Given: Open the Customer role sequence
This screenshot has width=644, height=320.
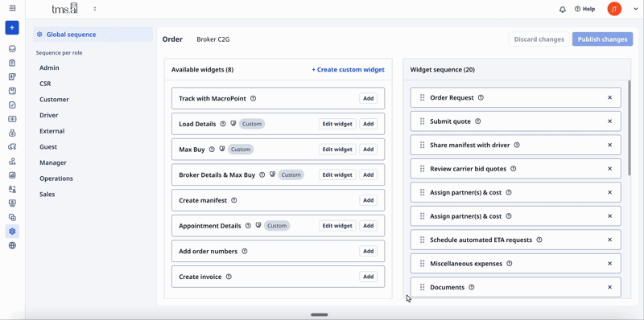Looking at the screenshot, I should (x=54, y=99).
